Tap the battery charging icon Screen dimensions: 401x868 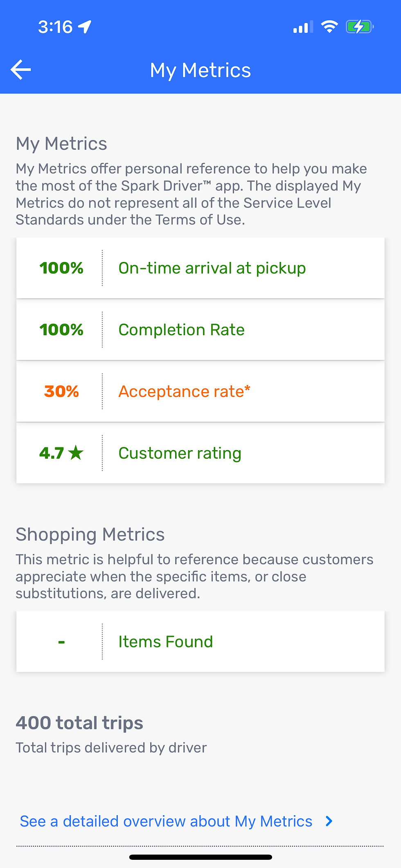click(x=359, y=27)
